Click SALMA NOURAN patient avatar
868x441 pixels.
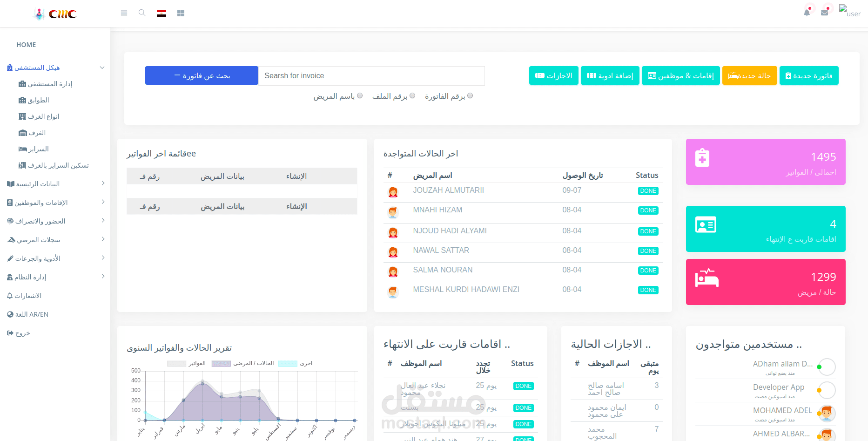pyautogui.click(x=393, y=271)
